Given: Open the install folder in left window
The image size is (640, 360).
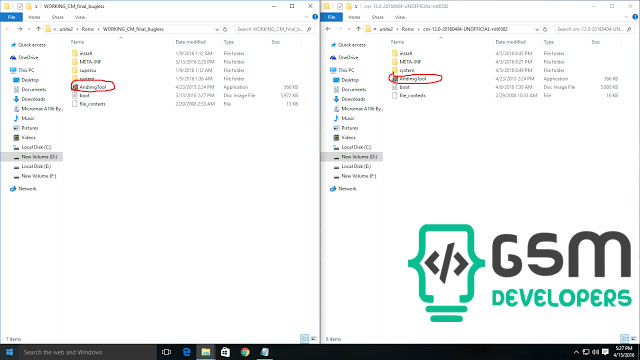Looking at the screenshot, I should pos(85,53).
